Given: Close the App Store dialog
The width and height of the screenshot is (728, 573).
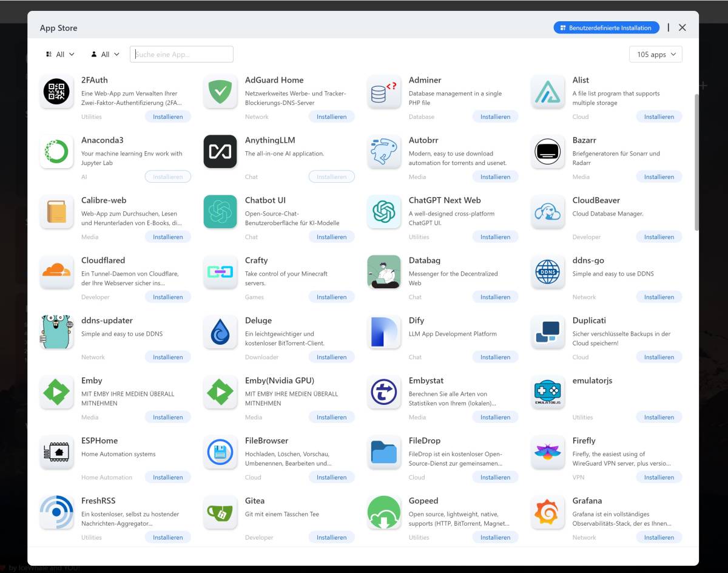Looking at the screenshot, I should pyautogui.click(x=682, y=28).
